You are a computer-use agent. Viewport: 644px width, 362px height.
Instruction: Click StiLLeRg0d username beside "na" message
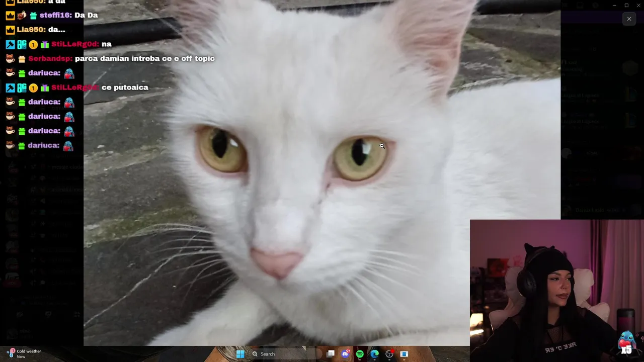[74, 44]
